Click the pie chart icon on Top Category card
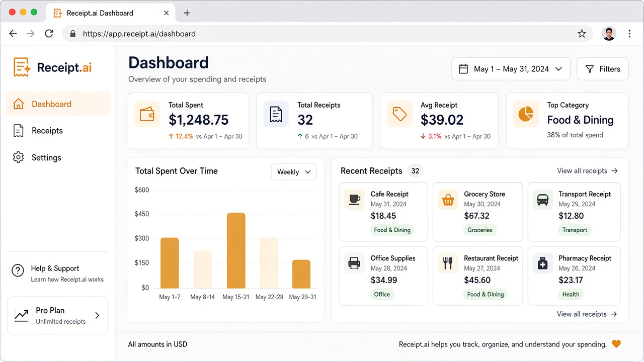This screenshot has width=644, height=362. (525, 114)
